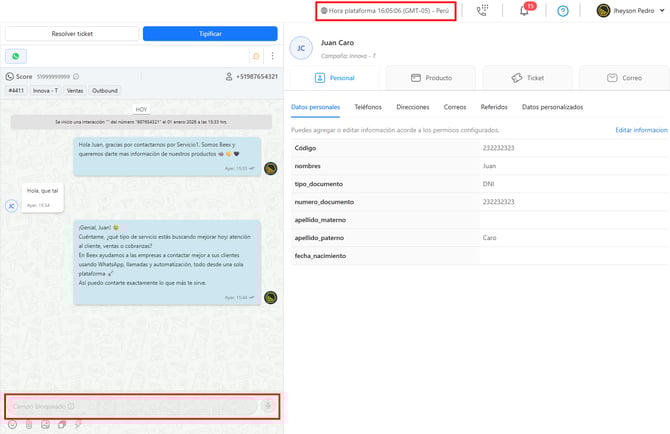Open the three-dot chat options menu
This screenshot has height=434, width=670.
click(272, 56)
